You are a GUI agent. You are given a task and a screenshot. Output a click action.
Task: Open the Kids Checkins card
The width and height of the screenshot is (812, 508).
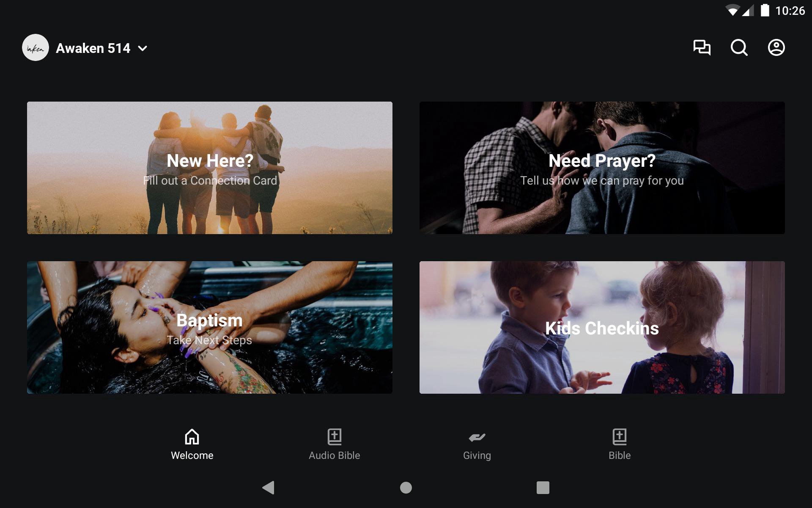click(x=602, y=327)
